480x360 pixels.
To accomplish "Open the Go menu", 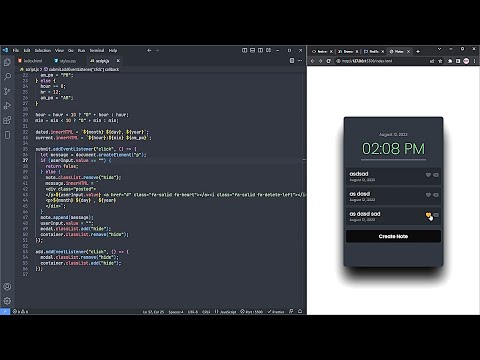I will 71,50.
